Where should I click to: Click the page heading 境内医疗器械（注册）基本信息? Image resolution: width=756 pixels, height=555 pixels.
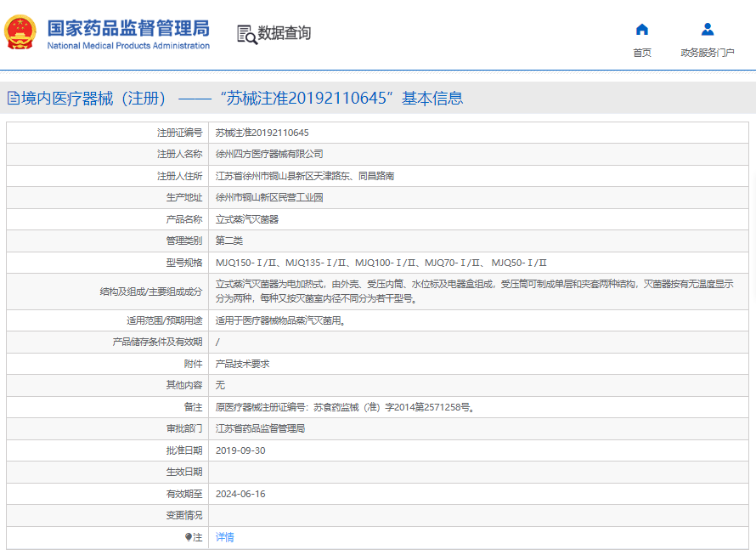[x=242, y=99]
